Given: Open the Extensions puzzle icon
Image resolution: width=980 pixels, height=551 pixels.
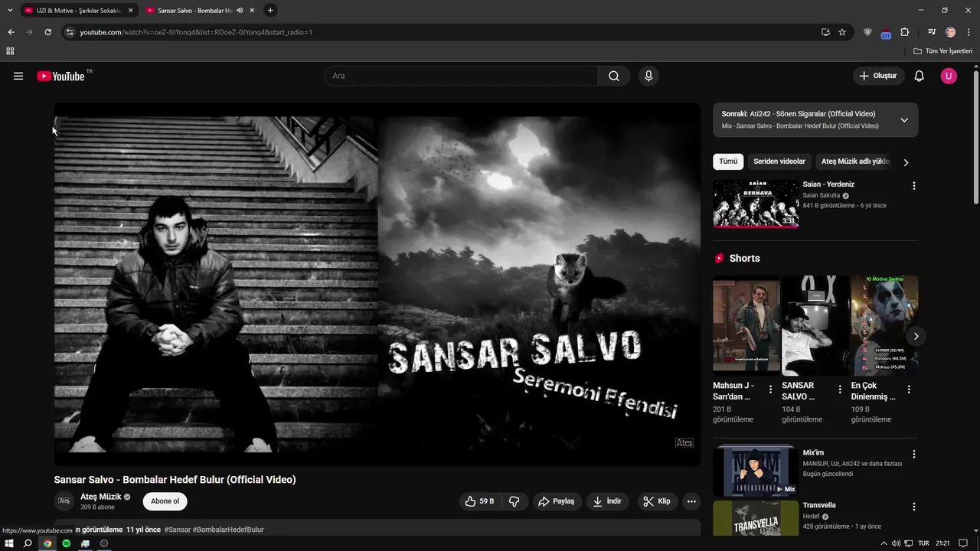Looking at the screenshot, I should [x=904, y=32].
